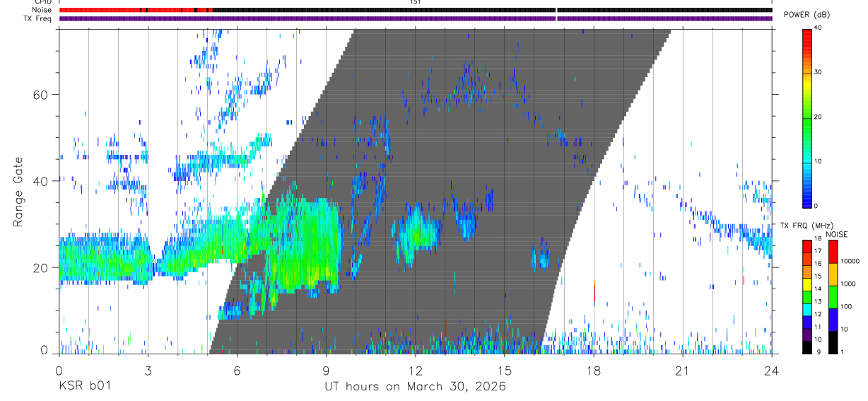
Task: Click the '14' label on the TX FRQ colorbar
Action: (818, 289)
